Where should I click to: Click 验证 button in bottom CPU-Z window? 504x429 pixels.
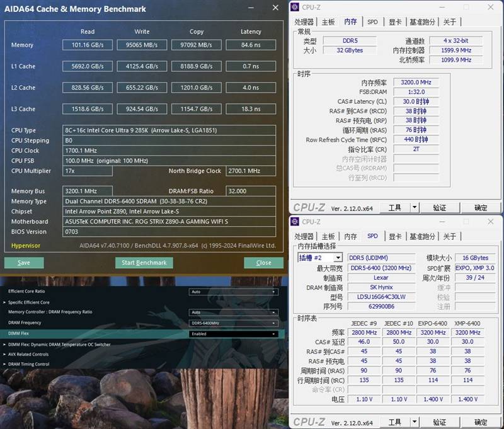[x=440, y=422]
